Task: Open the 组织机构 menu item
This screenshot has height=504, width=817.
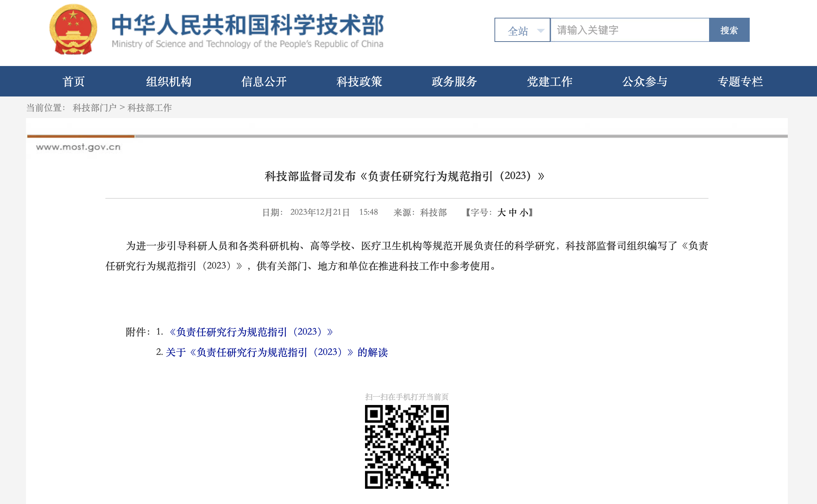Action: point(169,81)
